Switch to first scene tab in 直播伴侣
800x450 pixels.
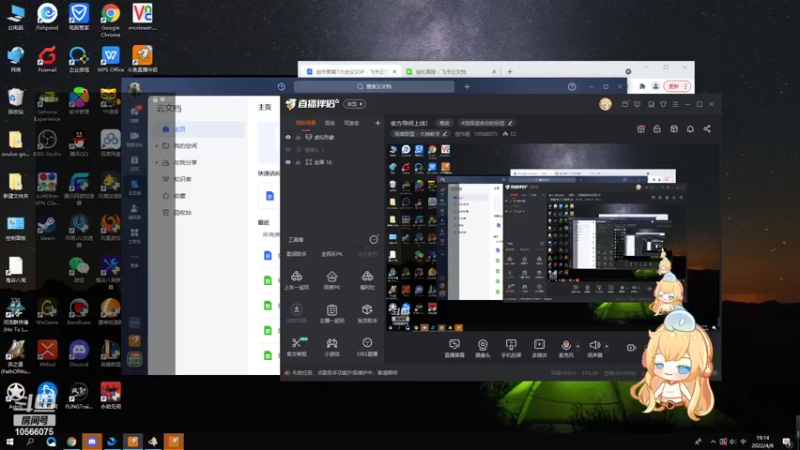[306, 123]
